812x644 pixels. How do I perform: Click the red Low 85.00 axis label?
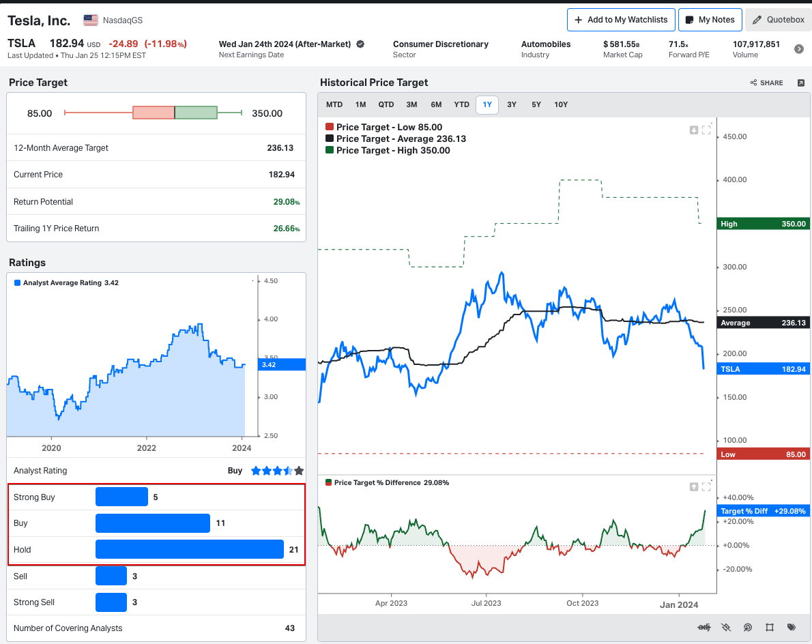(764, 454)
